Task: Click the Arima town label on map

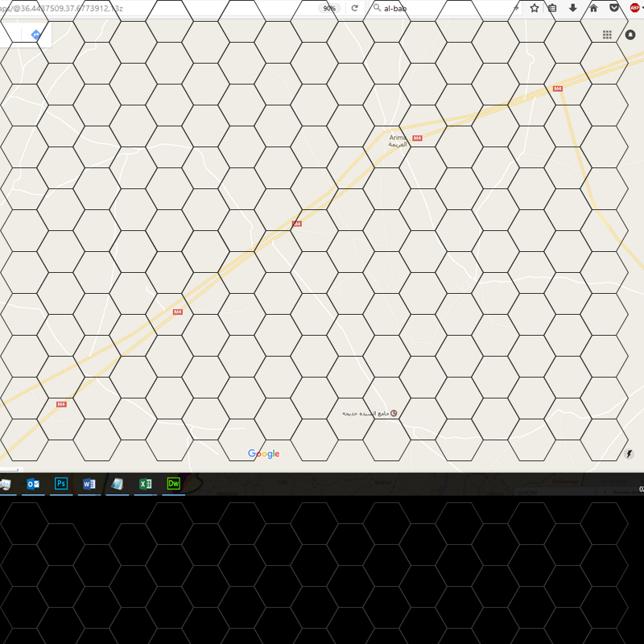Action: pyautogui.click(x=398, y=140)
